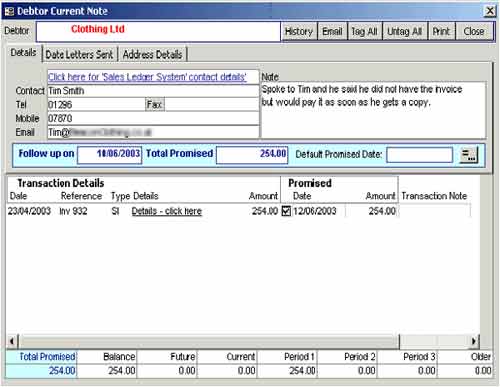Open the Address Details tab
This screenshot has width=500, height=387.
(x=152, y=54)
